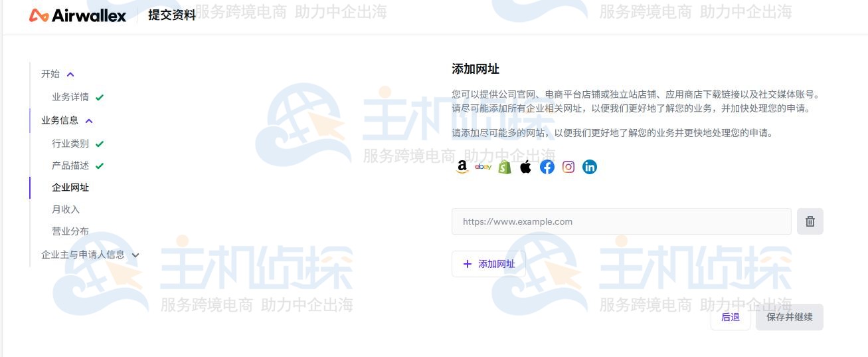Select the LinkedIn icon
The width and height of the screenshot is (868, 357).
[x=590, y=167]
